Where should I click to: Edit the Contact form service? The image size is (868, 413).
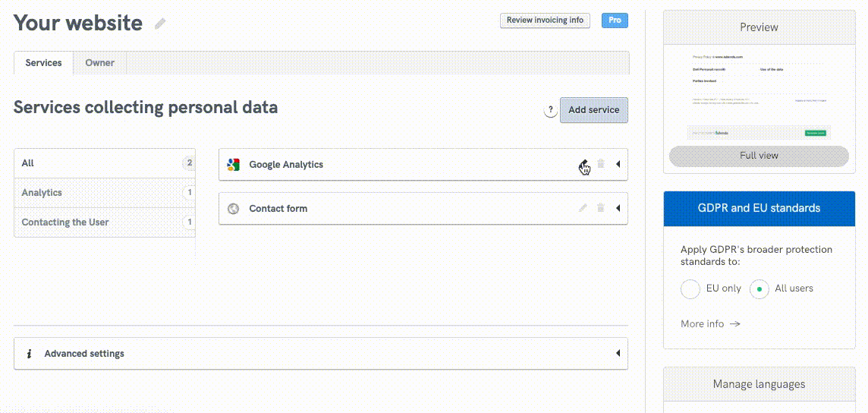click(x=583, y=208)
